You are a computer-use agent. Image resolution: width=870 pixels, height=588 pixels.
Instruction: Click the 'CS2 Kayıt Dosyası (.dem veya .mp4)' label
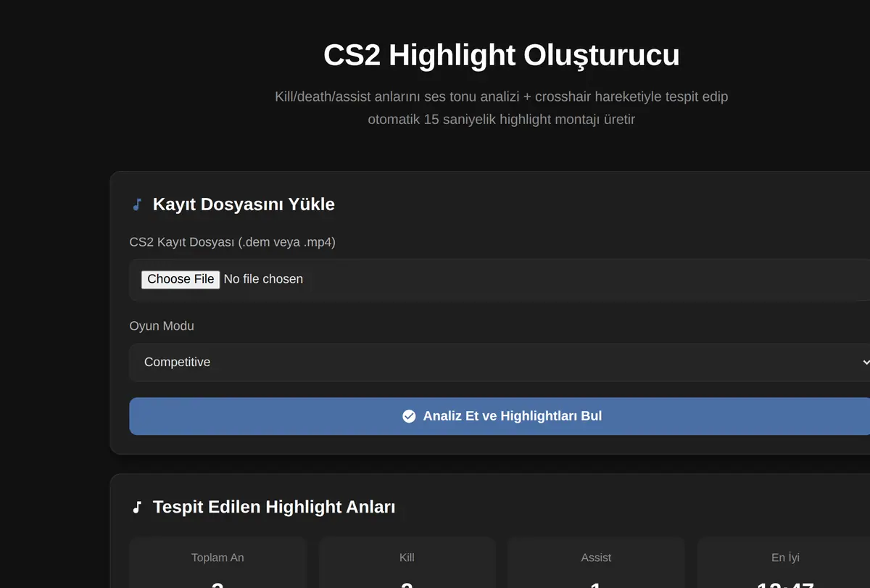[x=232, y=242]
